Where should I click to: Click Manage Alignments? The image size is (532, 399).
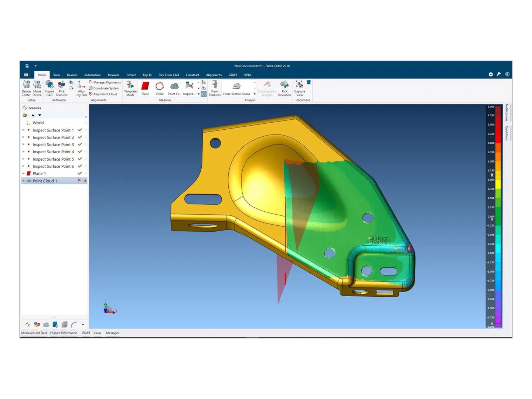pos(105,82)
